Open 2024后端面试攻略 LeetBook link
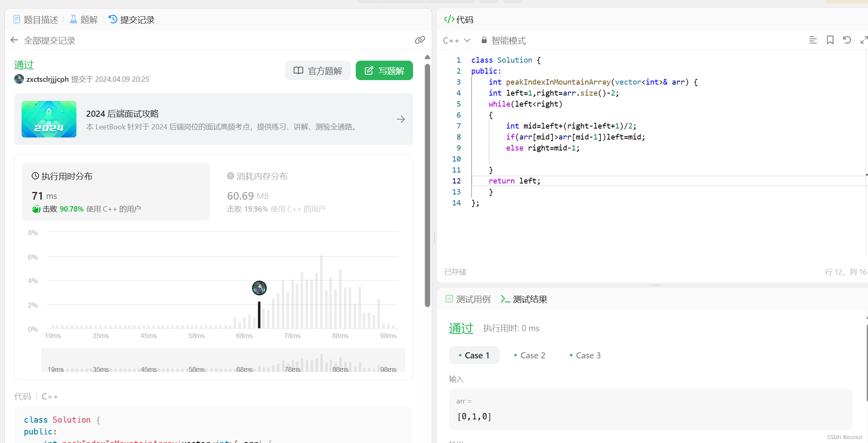 tap(217, 119)
